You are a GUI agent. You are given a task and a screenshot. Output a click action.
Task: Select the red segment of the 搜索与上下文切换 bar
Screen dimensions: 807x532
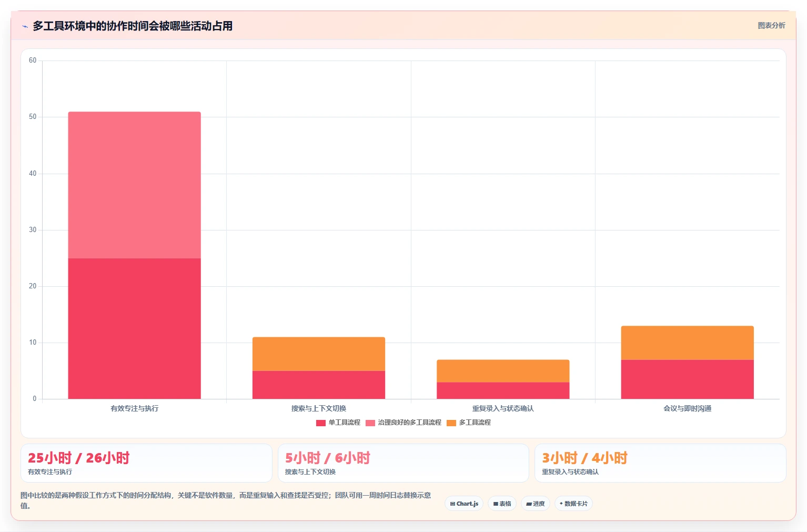(319, 385)
